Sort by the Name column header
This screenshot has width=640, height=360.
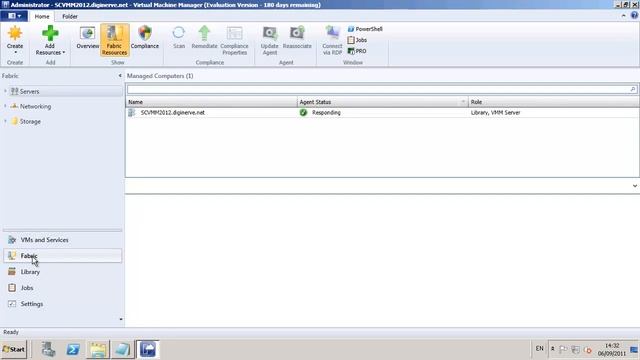211,102
